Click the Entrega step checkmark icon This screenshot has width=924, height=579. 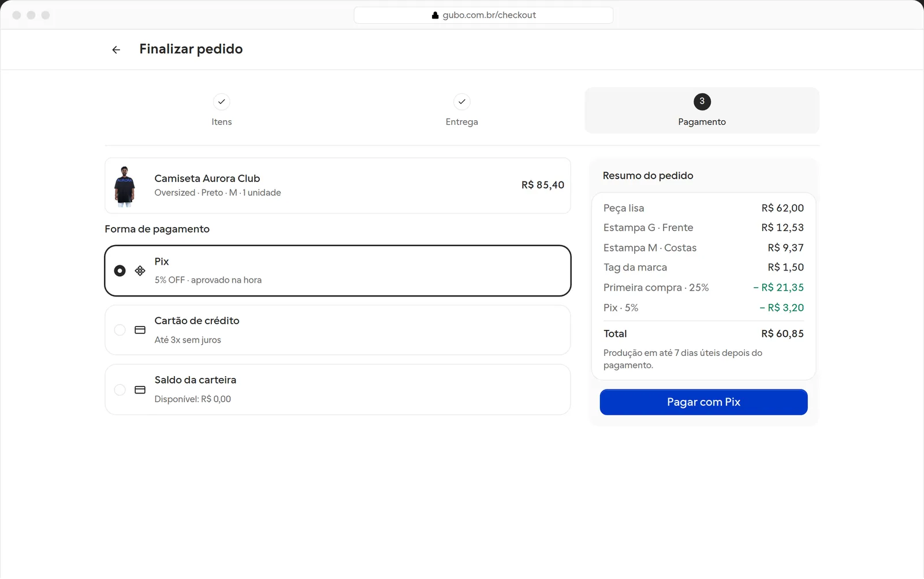(x=462, y=102)
